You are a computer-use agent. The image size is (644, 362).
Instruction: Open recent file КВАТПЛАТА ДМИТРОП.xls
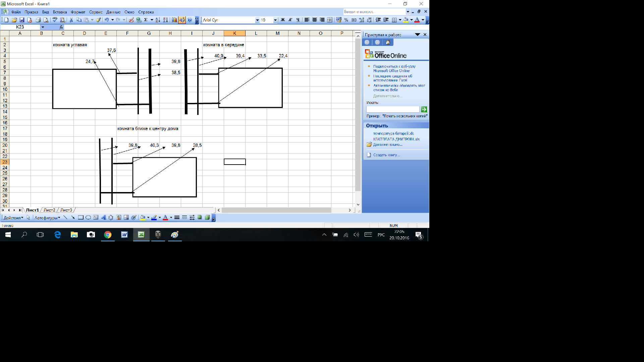[x=396, y=139]
